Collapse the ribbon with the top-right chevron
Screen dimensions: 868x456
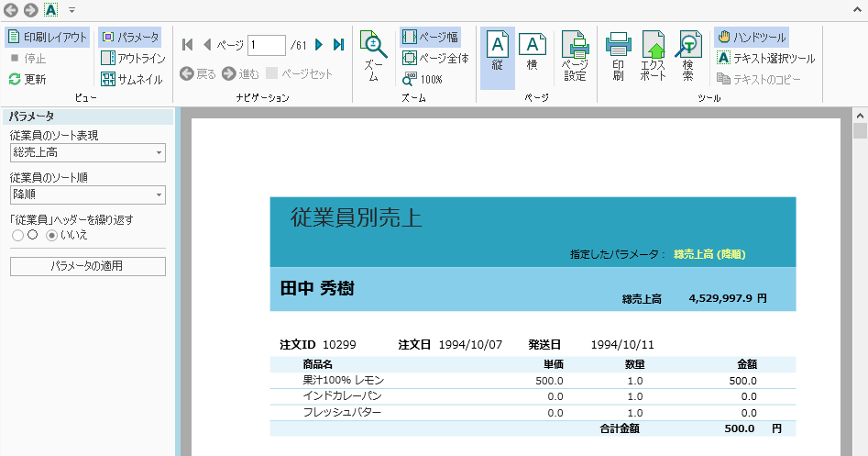[857, 10]
